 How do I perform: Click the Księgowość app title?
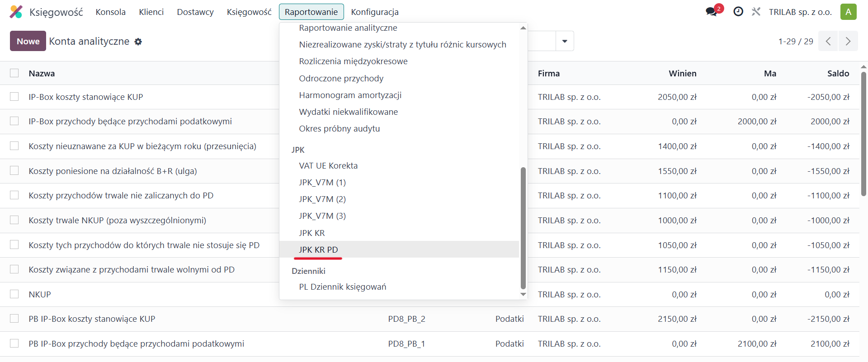point(56,12)
